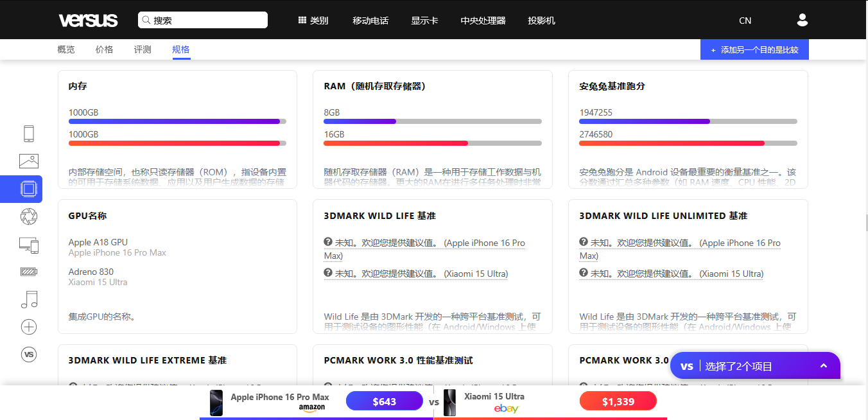Expand the 选择了2个项目 panel with the chevron
This screenshot has height=420, width=868.
tap(824, 366)
